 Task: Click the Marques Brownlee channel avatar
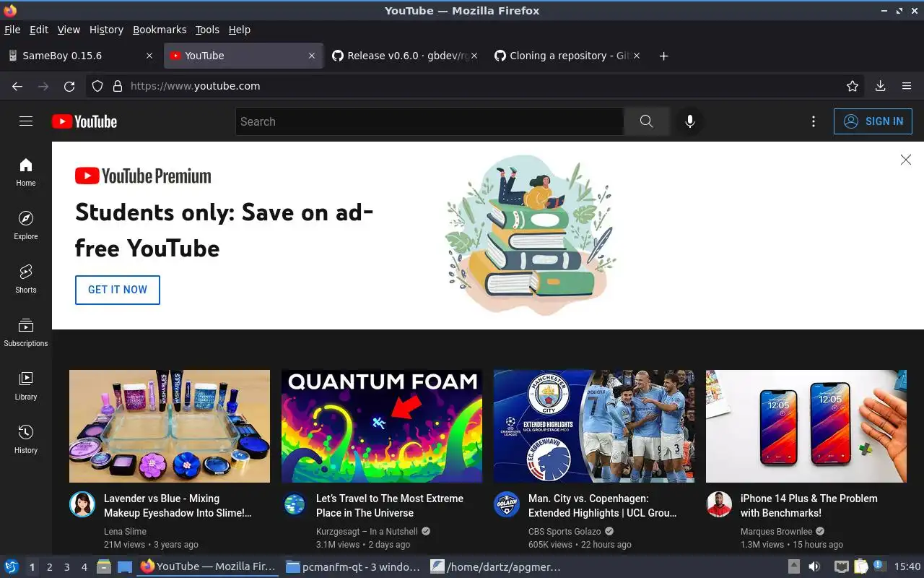pos(719,504)
